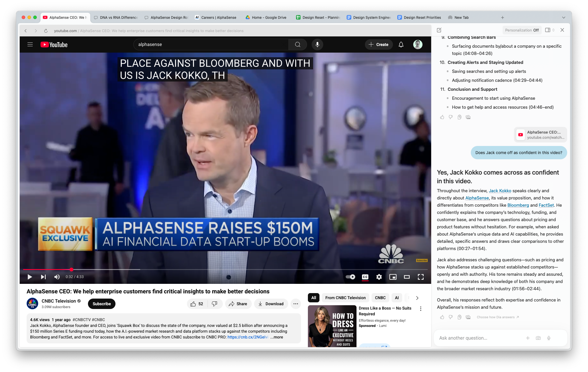Click the voice search microphone icon

(317, 45)
